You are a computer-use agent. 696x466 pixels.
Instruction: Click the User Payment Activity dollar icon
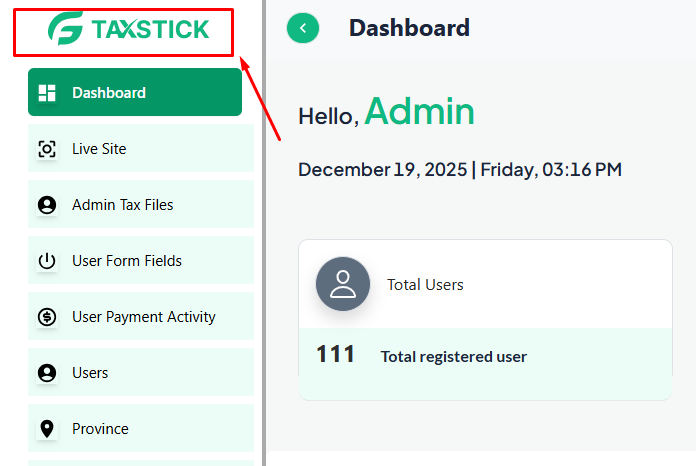pyautogui.click(x=47, y=317)
